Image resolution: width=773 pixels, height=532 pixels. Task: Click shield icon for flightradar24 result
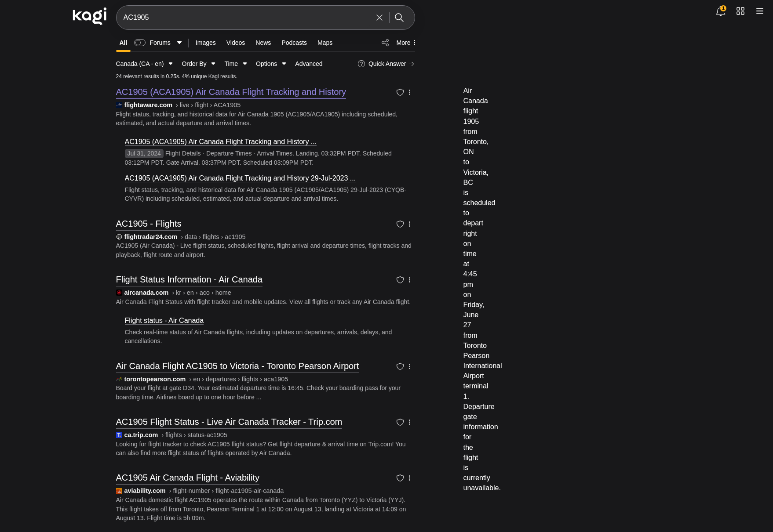pyautogui.click(x=400, y=224)
